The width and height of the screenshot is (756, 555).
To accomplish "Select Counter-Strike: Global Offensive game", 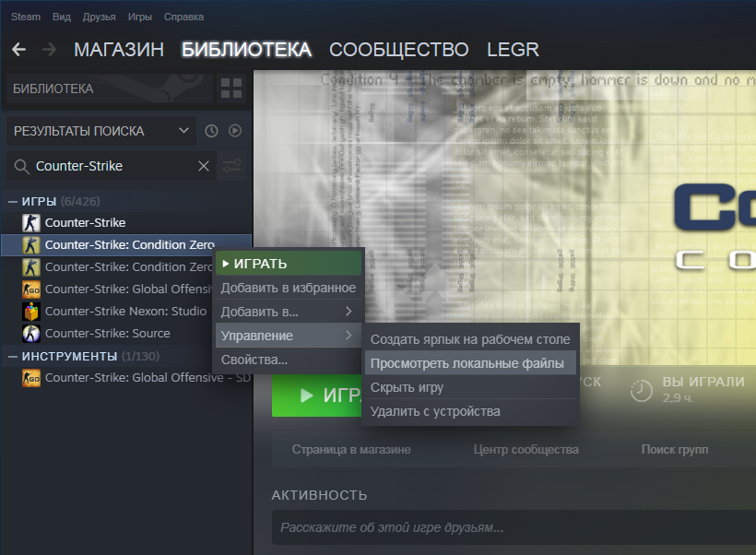I will click(x=108, y=289).
